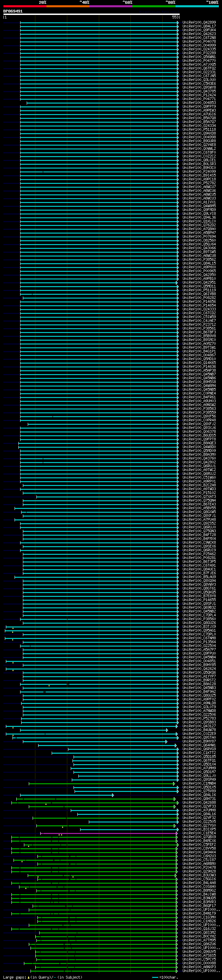Select hit label UniRef100_P08282
The height and width of the screenshot is (980, 222).
pyautogui.click(x=199, y=298)
